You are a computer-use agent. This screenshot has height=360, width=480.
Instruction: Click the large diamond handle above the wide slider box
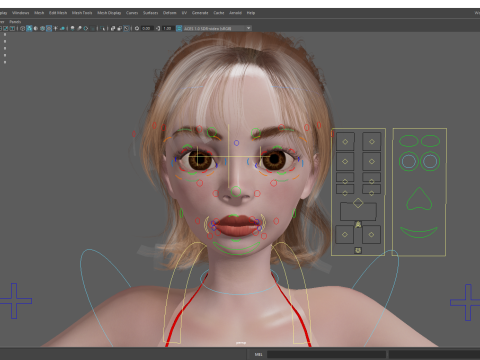(x=358, y=203)
